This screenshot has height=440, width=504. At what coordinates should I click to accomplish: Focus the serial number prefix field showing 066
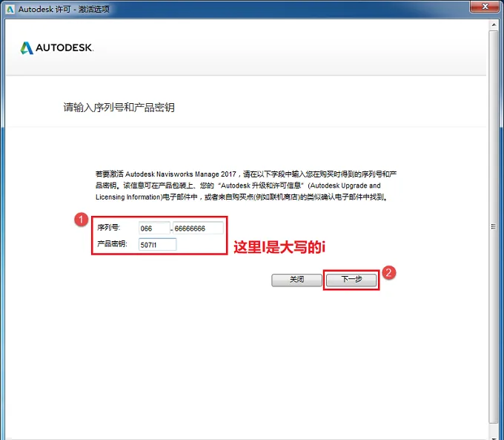click(154, 229)
